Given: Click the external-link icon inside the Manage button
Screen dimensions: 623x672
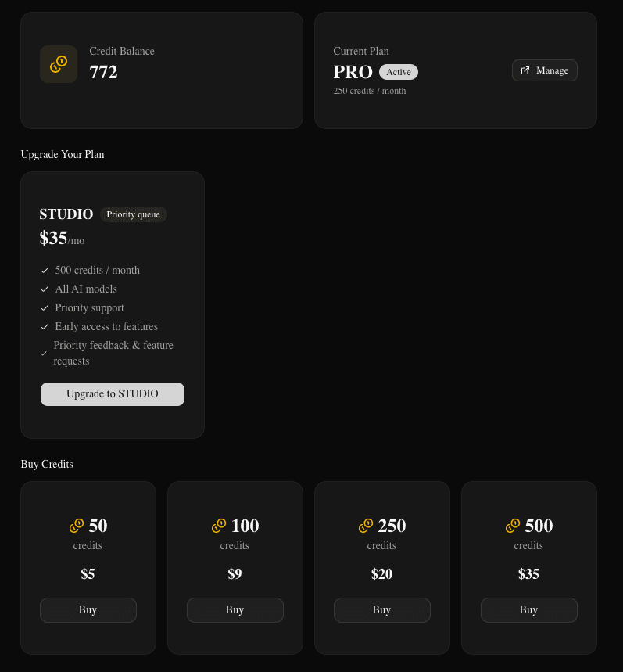Looking at the screenshot, I should pos(525,70).
